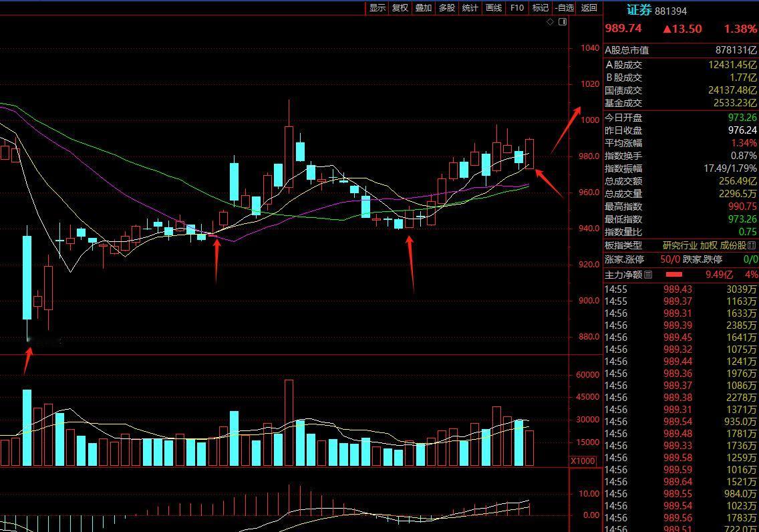Click the 昨日收盘 value 976.24
The height and width of the screenshot is (532, 759).
coord(742,130)
